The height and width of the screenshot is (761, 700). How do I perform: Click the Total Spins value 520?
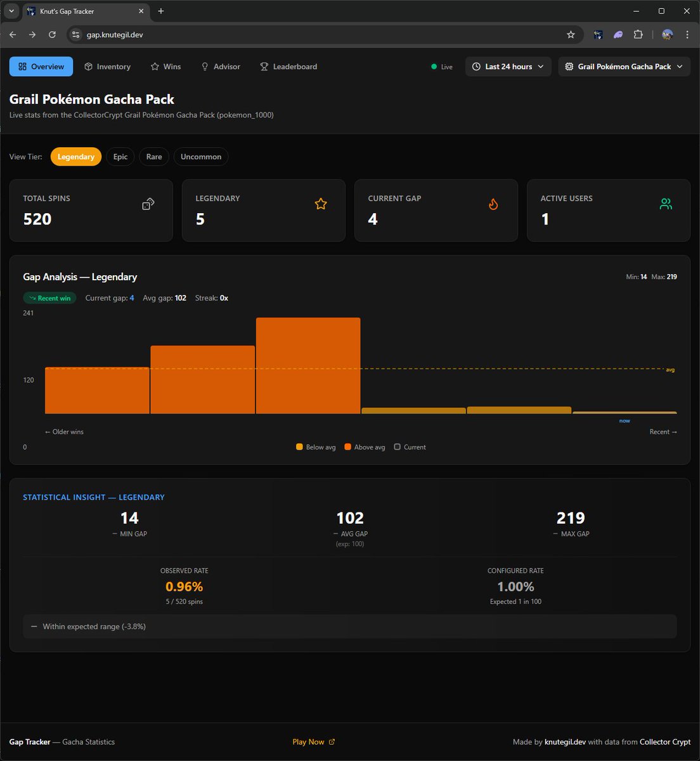coord(37,219)
